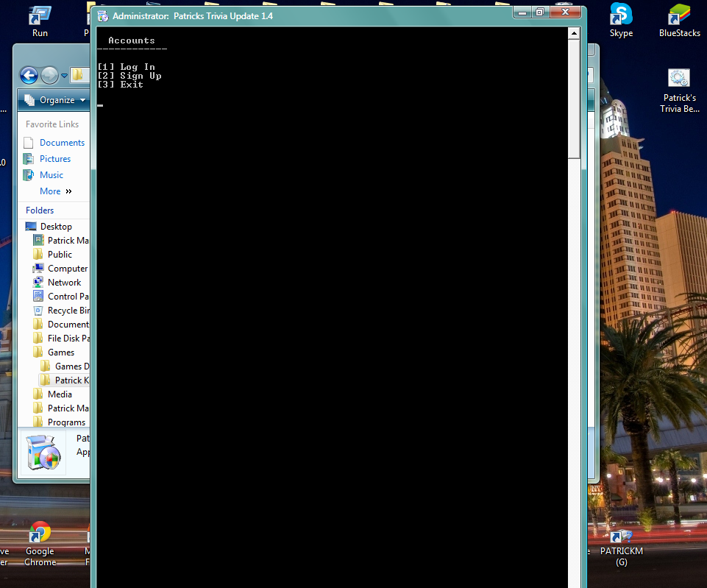The width and height of the screenshot is (707, 588).
Task: Select the Games folder in tree
Action: point(61,353)
